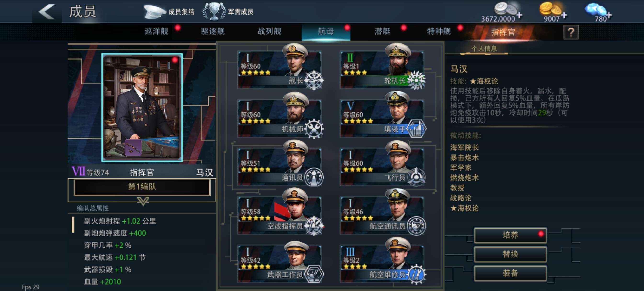Select commander 马汉 portrait card
The width and height of the screenshot is (644, 291).
pyautogui.click(x=142, y=107)
